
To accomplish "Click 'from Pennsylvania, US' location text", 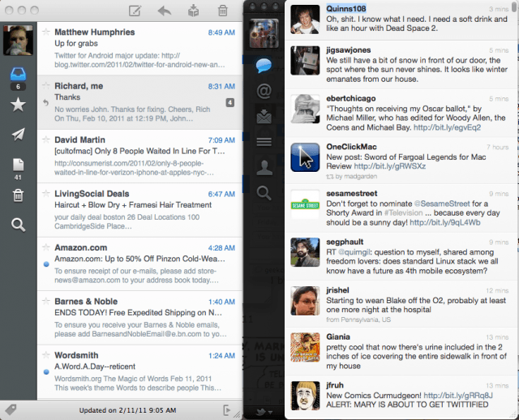I will point(358,319).
